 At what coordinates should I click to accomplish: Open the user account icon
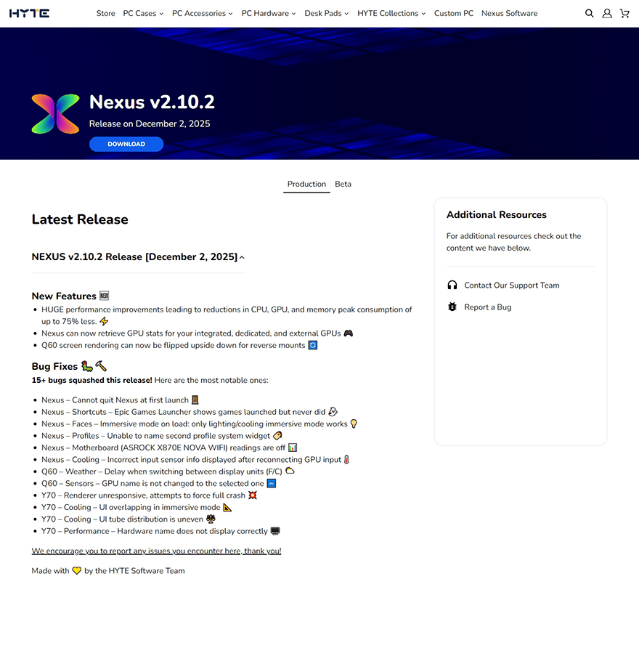tap(607, 13)
